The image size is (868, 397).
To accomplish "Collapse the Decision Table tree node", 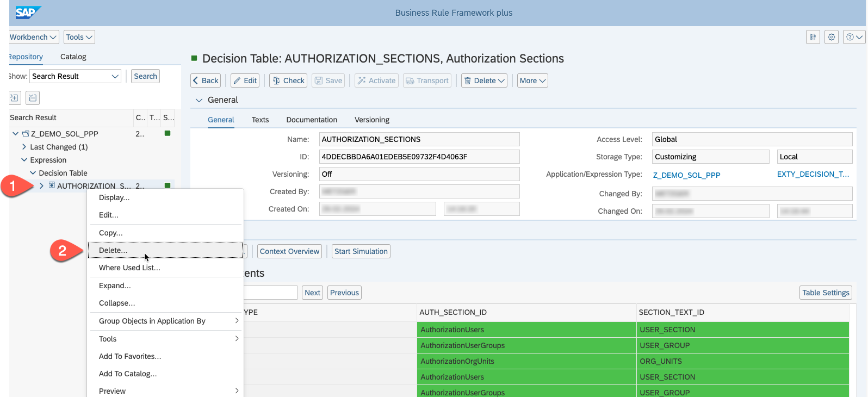I will [x=33, y=173].
